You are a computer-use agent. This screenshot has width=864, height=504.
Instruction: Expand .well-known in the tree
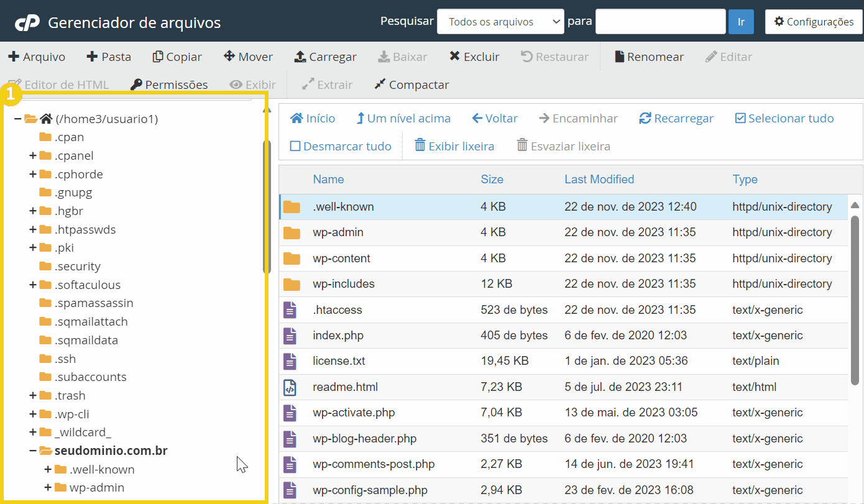pos(48,469)
